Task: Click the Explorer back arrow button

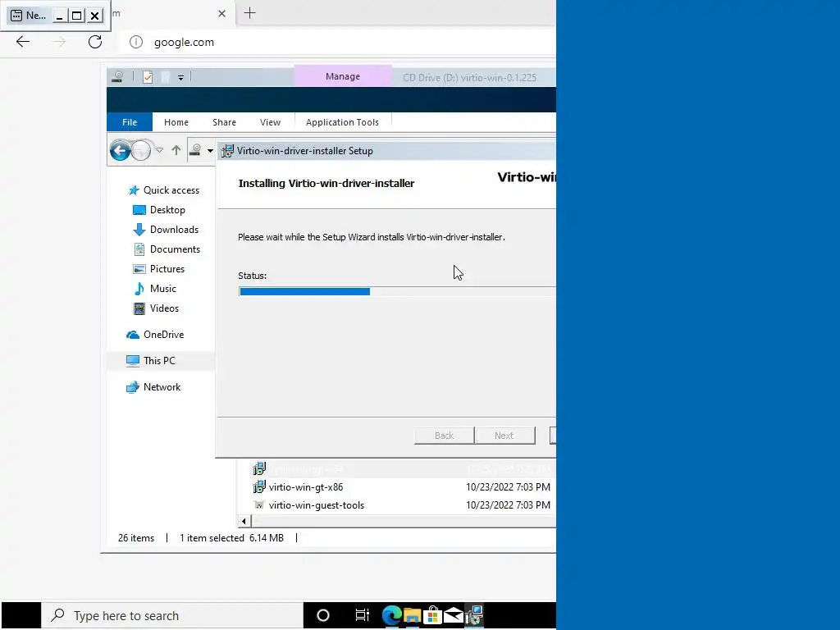Action: click(x=121, y=151)
